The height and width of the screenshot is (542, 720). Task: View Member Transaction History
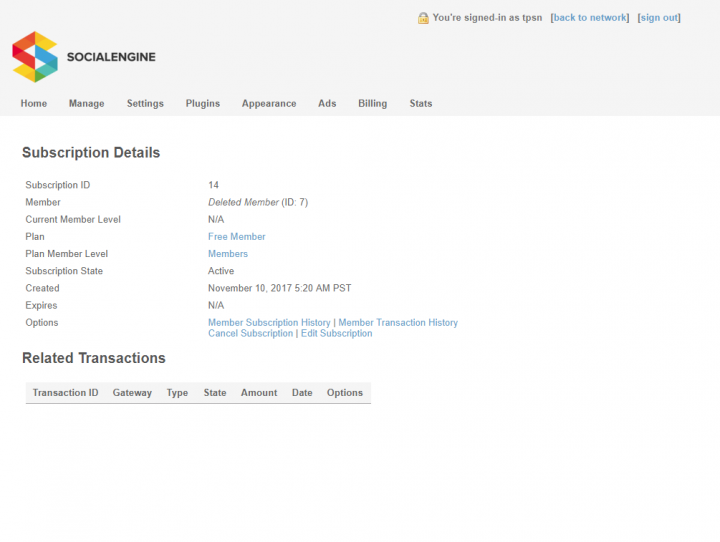(x=398, y=322)
